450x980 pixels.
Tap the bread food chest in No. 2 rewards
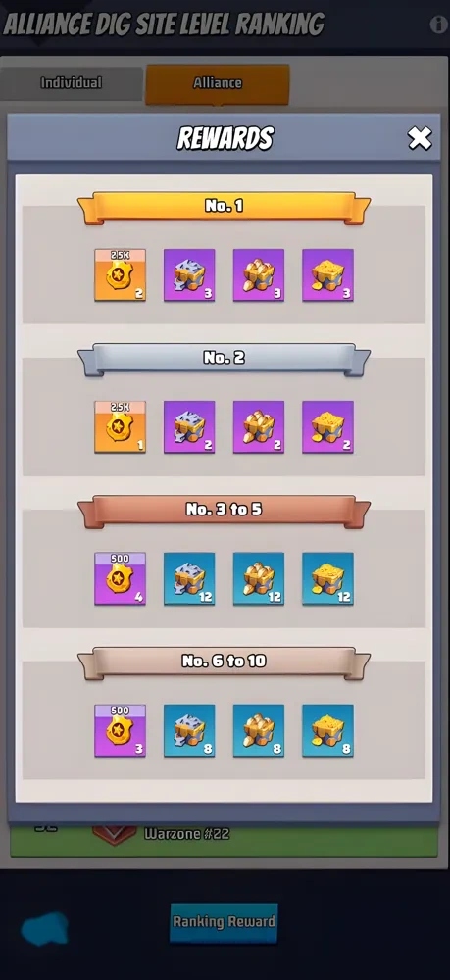coord(259,427)
